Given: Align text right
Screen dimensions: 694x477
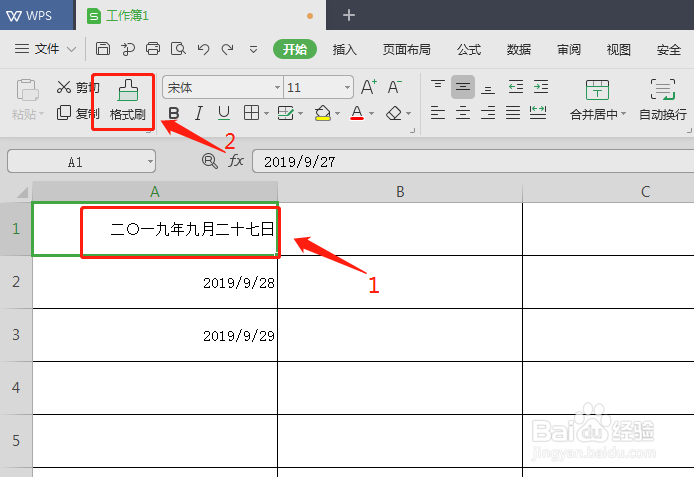Looking at the screenshot, I should tap(488, 113).
